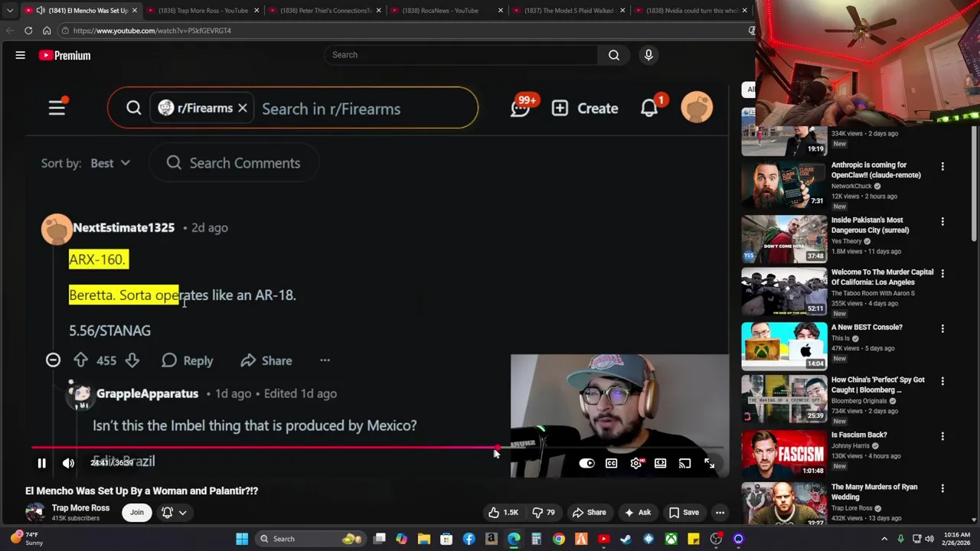
Task: Save the video to a playlist
Action: [x=684, y=512]
